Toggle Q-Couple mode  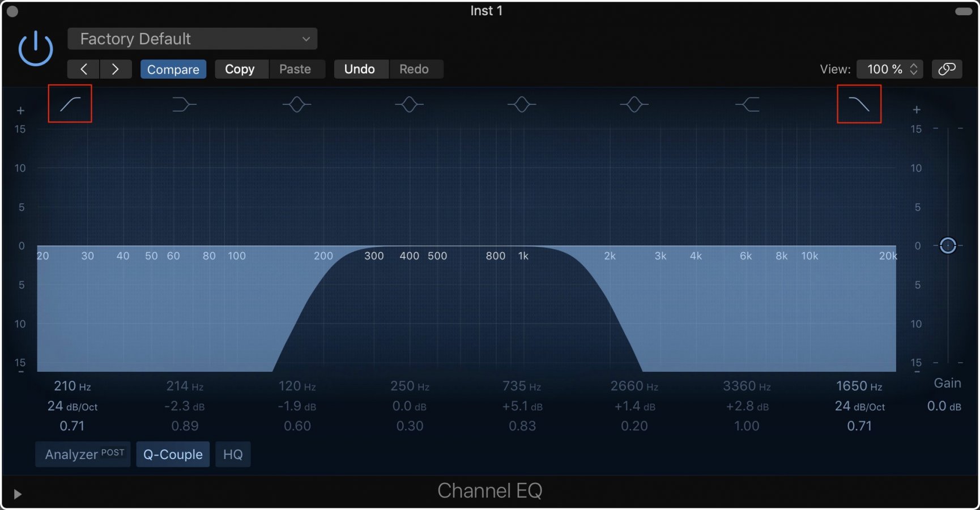[173, 454]
